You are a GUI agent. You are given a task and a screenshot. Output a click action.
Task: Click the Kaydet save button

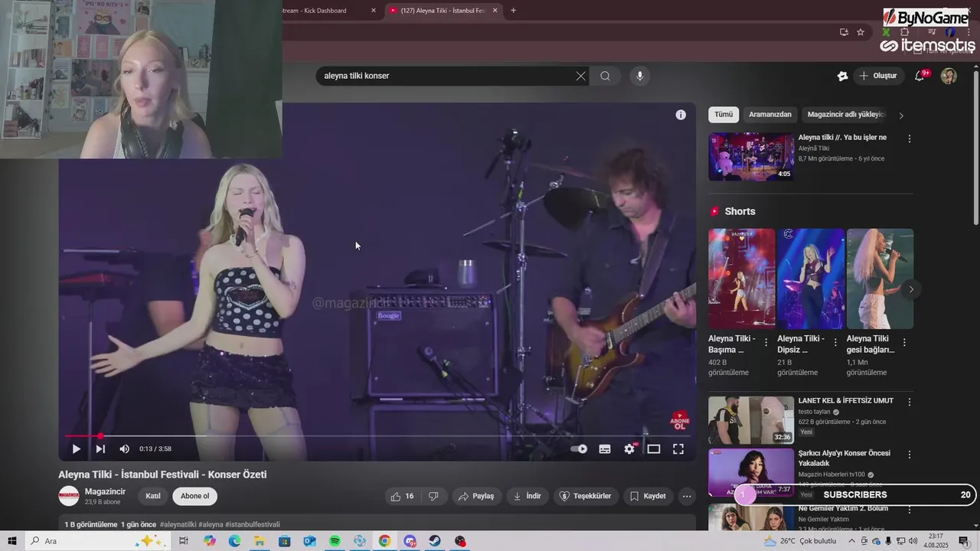pyautogui.click(x=648, y=496)
